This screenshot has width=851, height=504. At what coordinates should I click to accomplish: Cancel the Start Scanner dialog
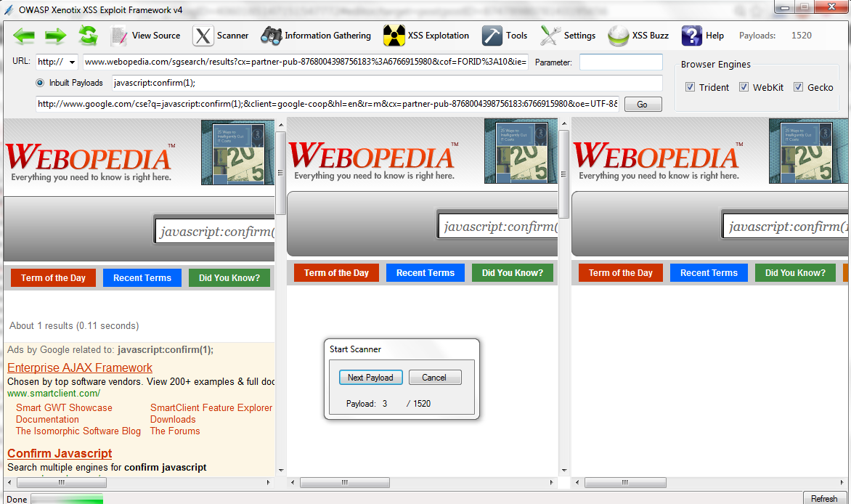[x=434, y=378]
